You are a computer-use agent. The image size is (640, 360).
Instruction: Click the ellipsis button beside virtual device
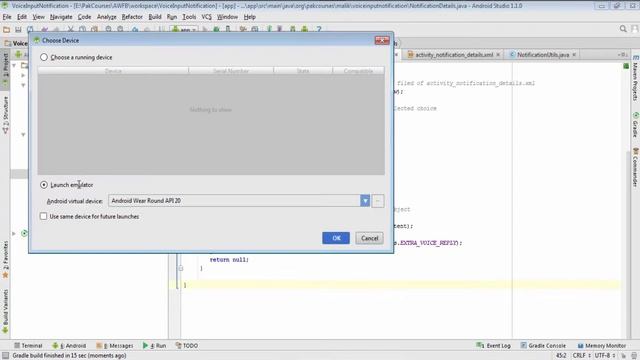[378, 200]
